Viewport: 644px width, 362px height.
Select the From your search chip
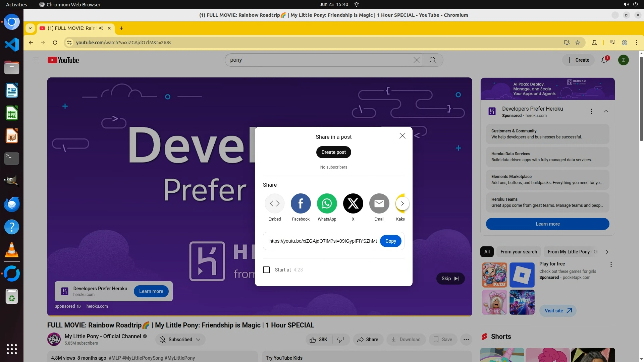519,252
